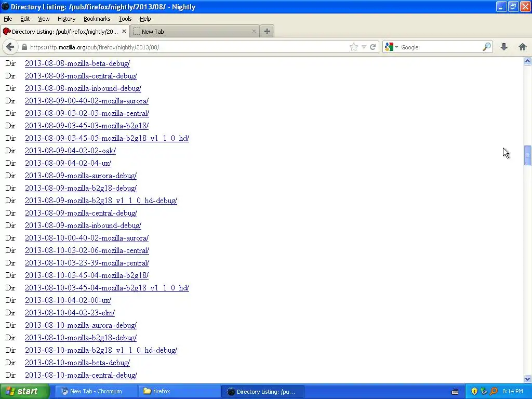
Task: Open 2013-08-09-03-45-05-mozilla-b2g18_v1_1_0_hd/ link
Action: point(107,138)
